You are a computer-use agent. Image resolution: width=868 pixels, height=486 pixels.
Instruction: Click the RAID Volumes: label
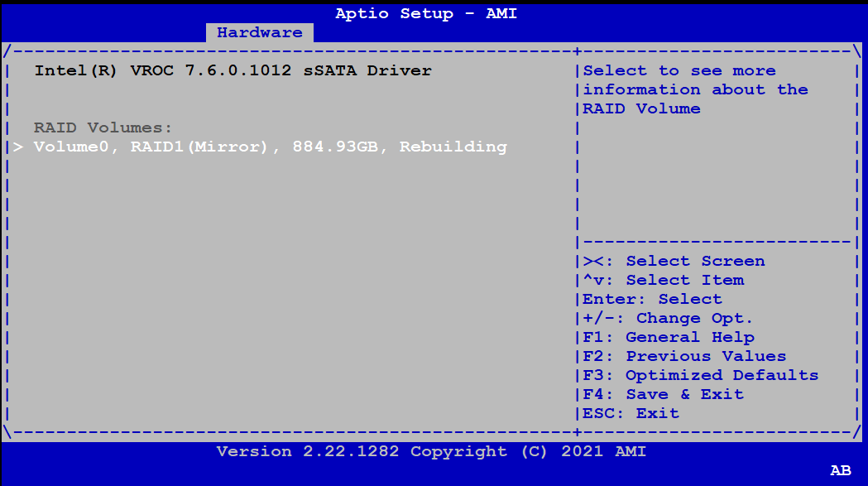click(x=103, y=128)
